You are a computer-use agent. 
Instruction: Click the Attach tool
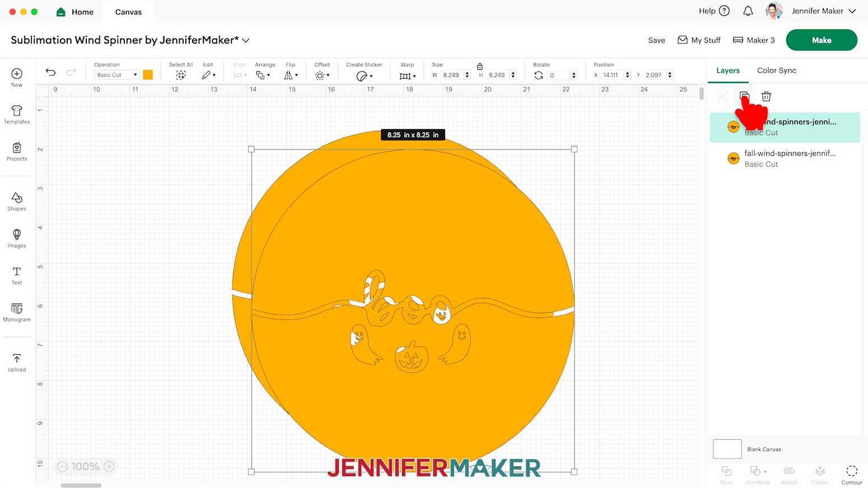click(x=789, y=475)
